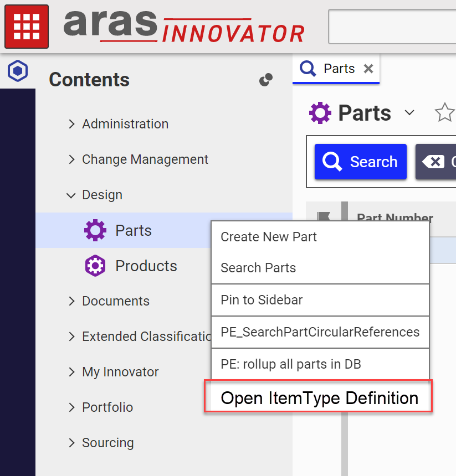Viewport: 456px width, 476px height.
Task: Click the Parts gear icon in tree
Action: pos(95,230)
